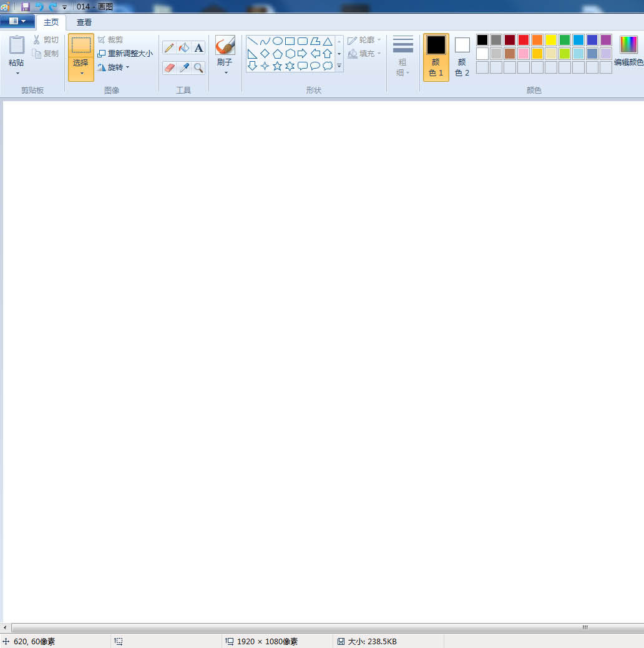Image resolution: width=644 pixels, height=648 pixels.
Task: Pick the Oval callout shape
Action: 315,66
